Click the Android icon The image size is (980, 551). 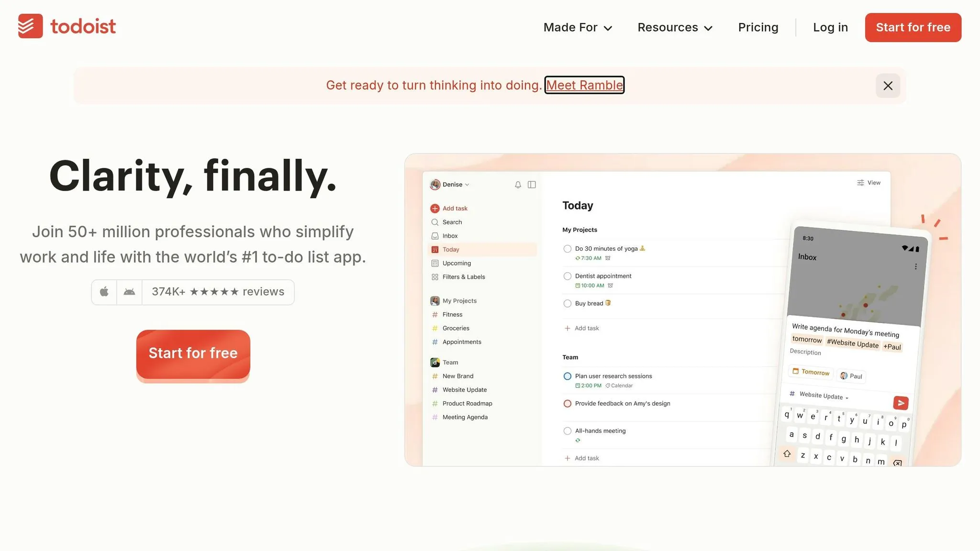(129, 292)
